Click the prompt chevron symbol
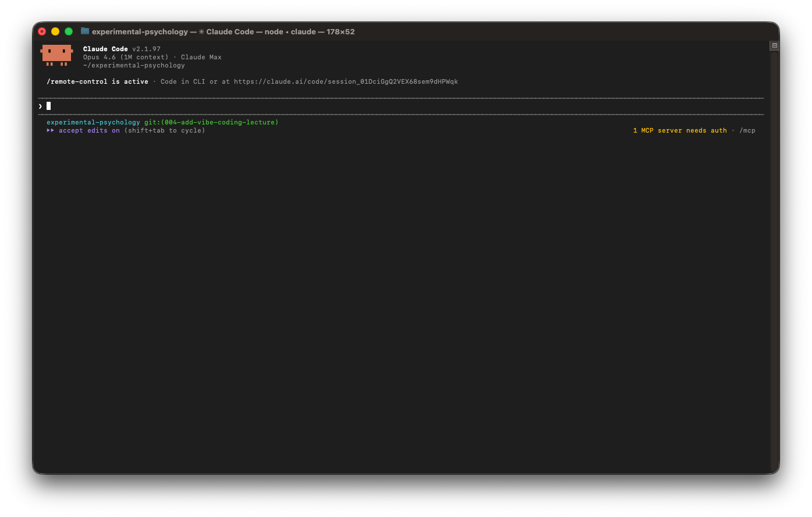This screenshot has height=517, width=812. 40,106
